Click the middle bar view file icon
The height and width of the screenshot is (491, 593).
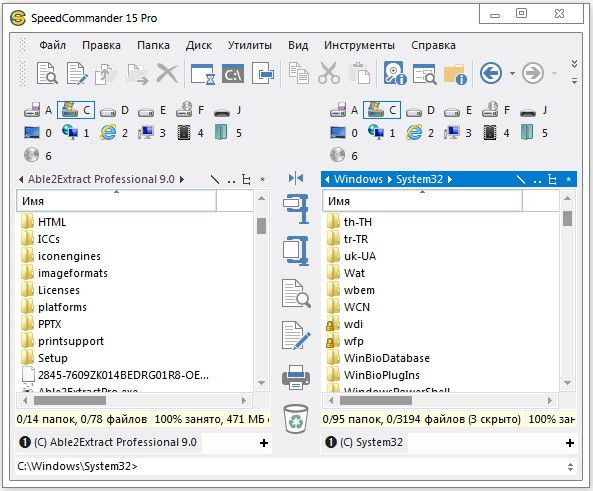296,293
